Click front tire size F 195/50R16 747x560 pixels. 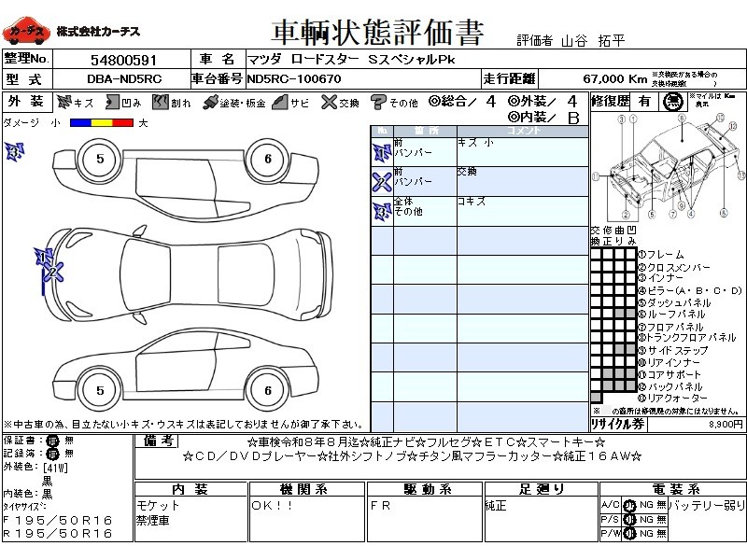click(x=58, y=520)
